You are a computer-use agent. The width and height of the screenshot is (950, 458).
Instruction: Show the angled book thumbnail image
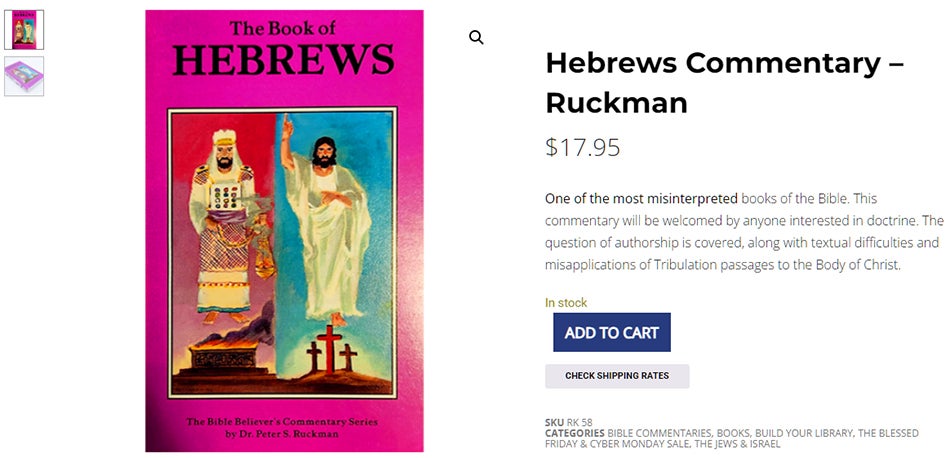[24, 76]
